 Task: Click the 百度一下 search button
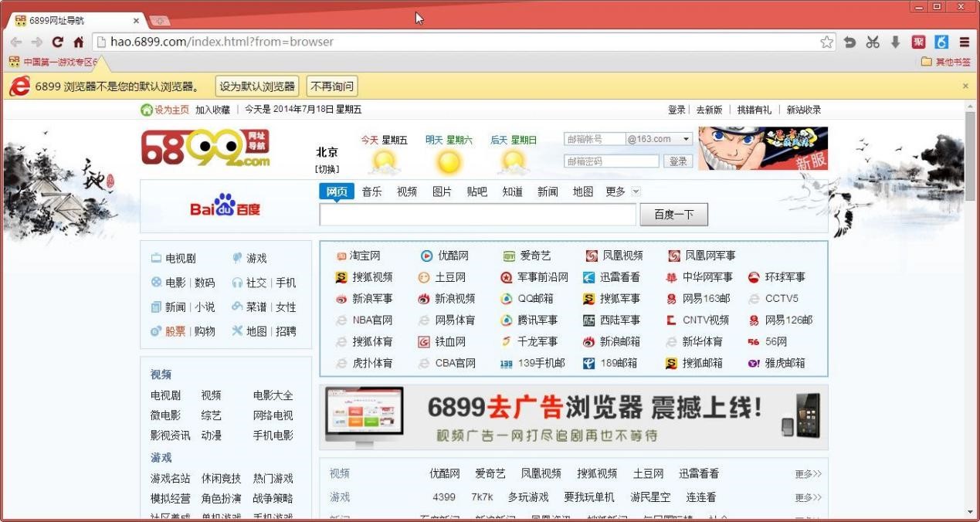pyautogui.click(x=673, y=214)
